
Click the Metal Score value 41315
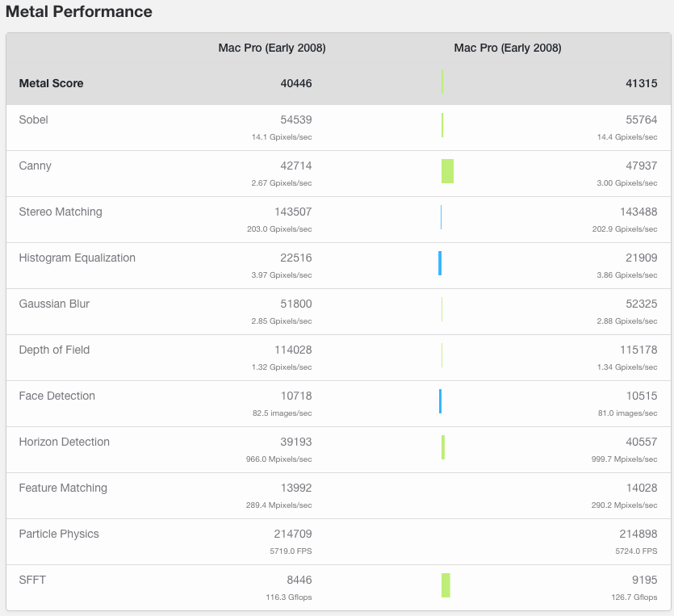[642, 83]
